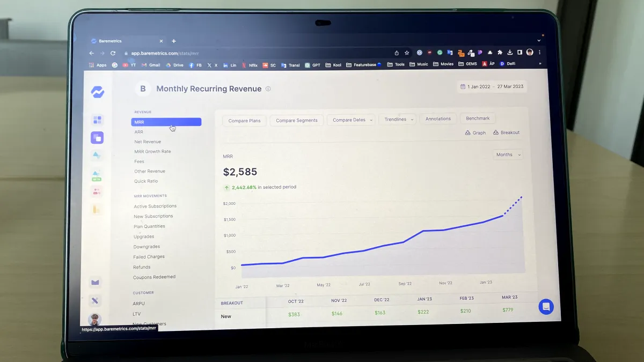Viewport: 644px width, 362px height.
Task: Open the extensions puzzle icon
Action: point(500,53)
